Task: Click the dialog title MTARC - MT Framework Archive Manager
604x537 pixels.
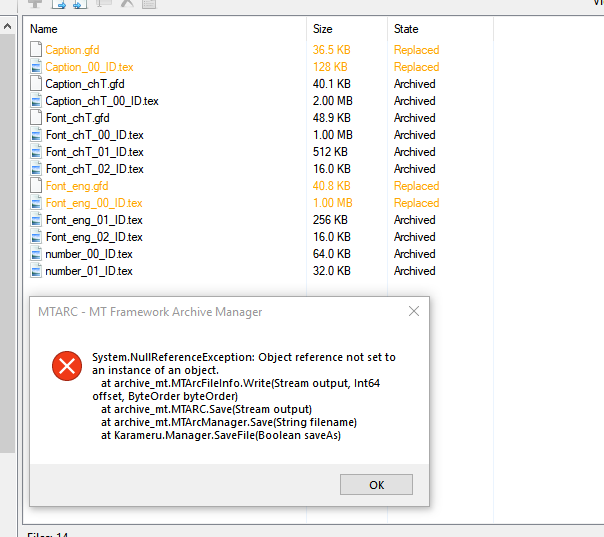Action: [150, 312]
